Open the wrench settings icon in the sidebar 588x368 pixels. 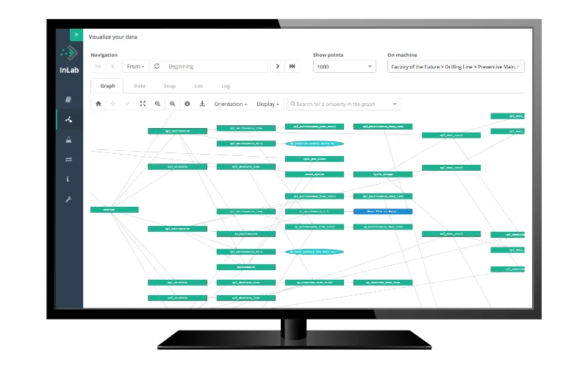point(68,199)
